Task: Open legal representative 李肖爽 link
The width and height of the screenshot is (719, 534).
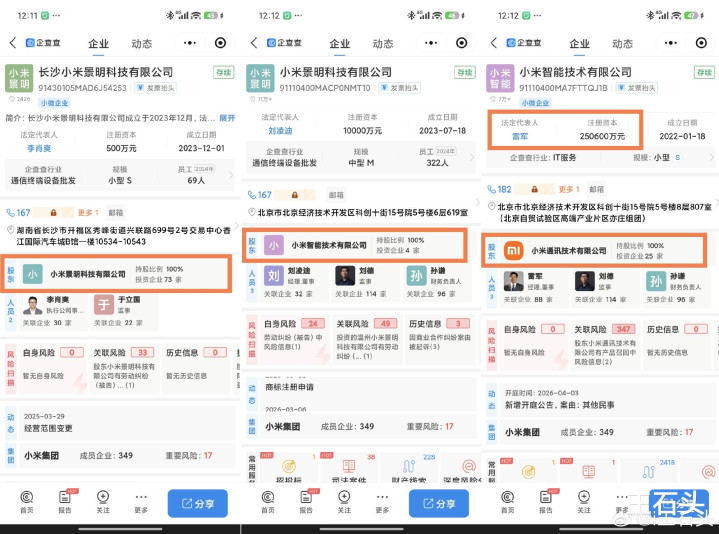Action: click(x=40, y=149)
